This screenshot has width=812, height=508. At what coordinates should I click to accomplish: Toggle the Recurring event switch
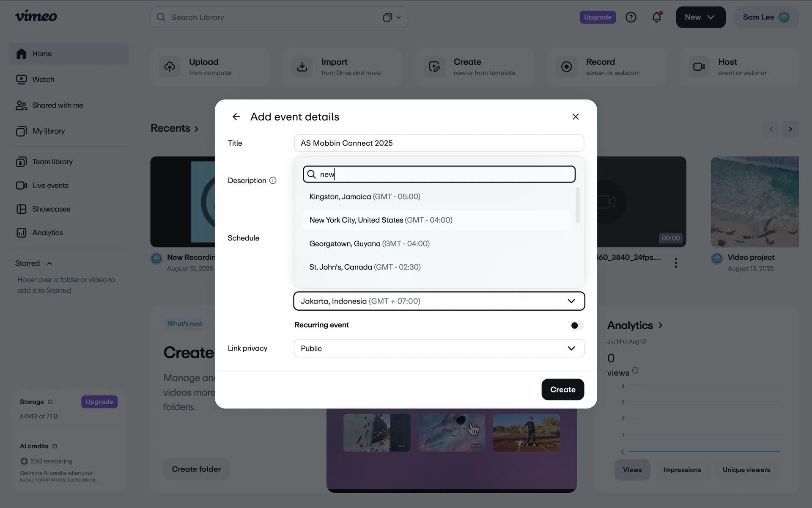(x=577, y=325)
